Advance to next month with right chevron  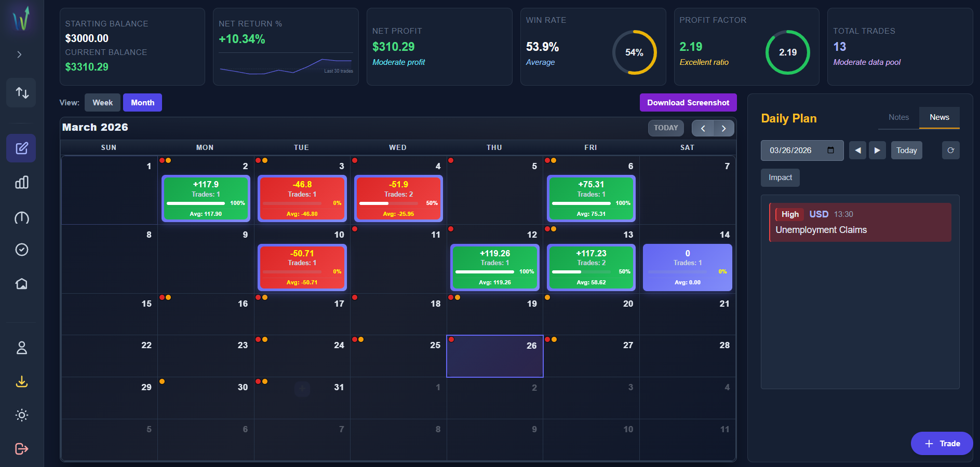[x=724, y=128]
